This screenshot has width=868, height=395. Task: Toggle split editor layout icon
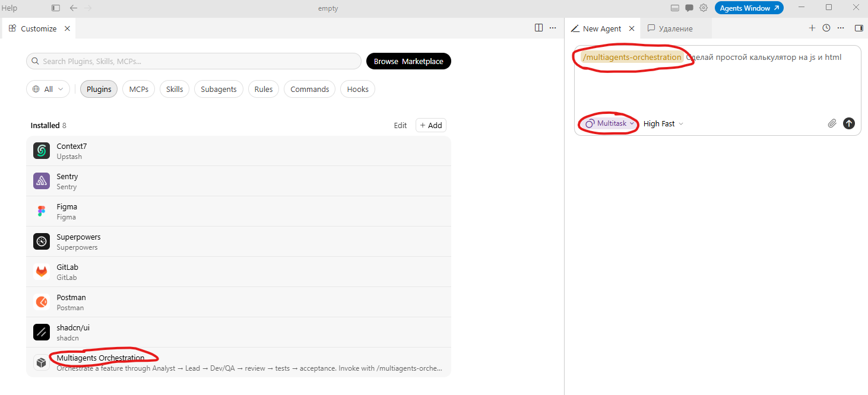pos(538,28)
